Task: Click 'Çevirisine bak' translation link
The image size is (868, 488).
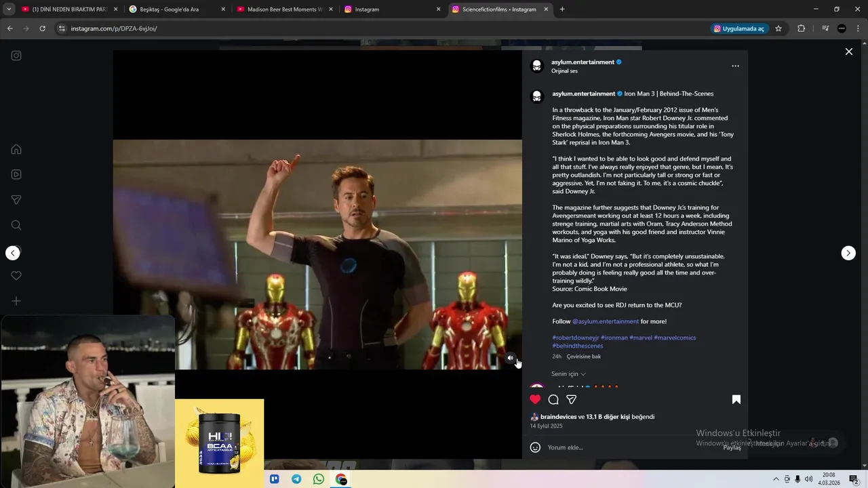Action: [x=584, y=357]
